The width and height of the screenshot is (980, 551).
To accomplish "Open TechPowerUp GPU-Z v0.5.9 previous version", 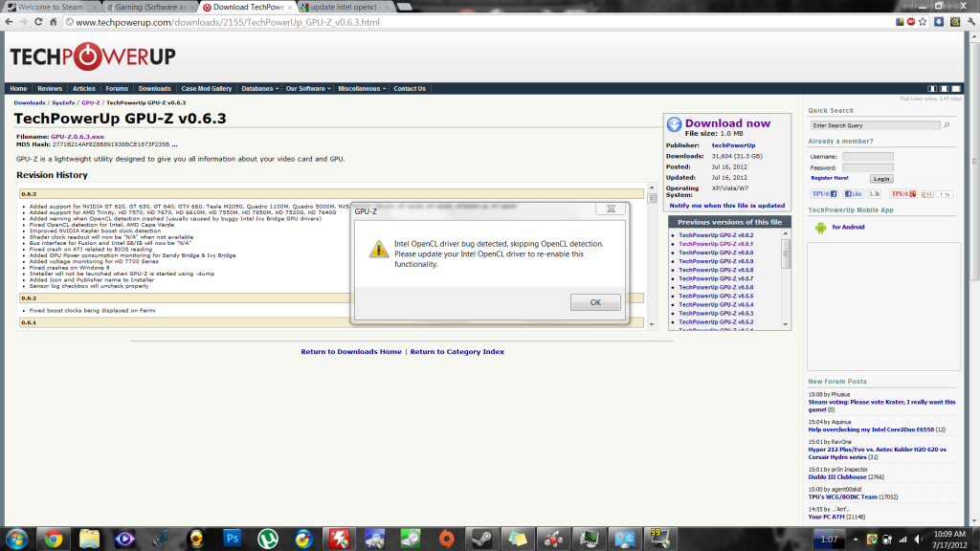I will pyautogui.click(x=716, y=262).
